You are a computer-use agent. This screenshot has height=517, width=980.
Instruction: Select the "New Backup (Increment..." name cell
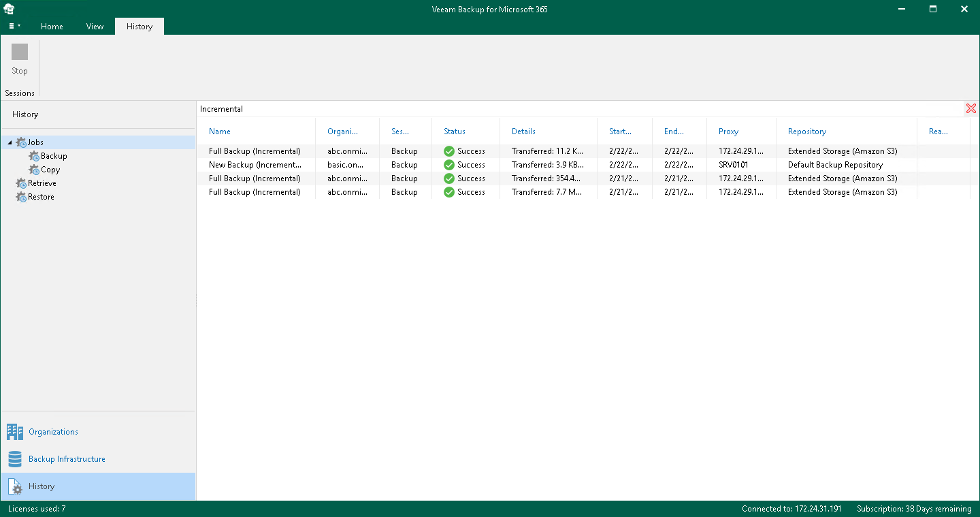(255, 165)
